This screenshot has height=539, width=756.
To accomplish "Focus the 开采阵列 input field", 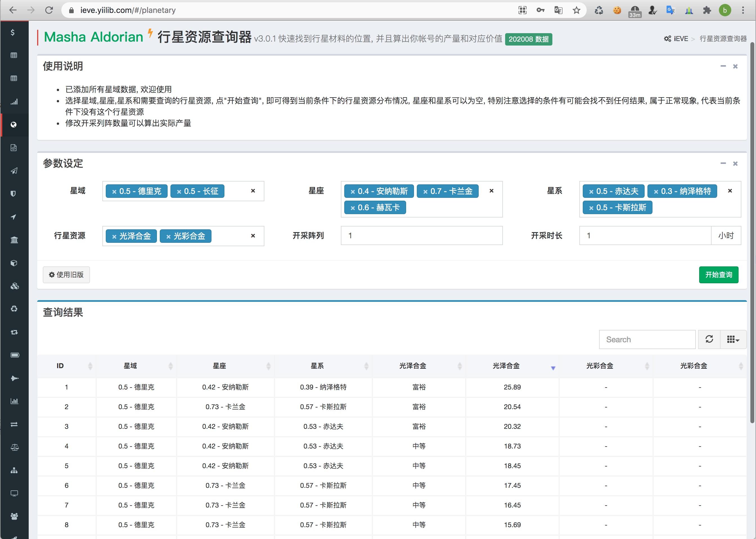I will (422, 236).
